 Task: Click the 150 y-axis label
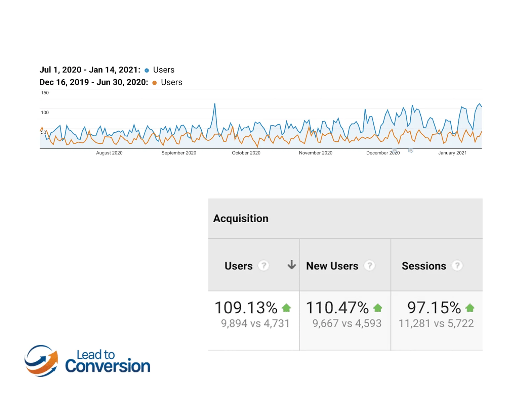(45, 93)
